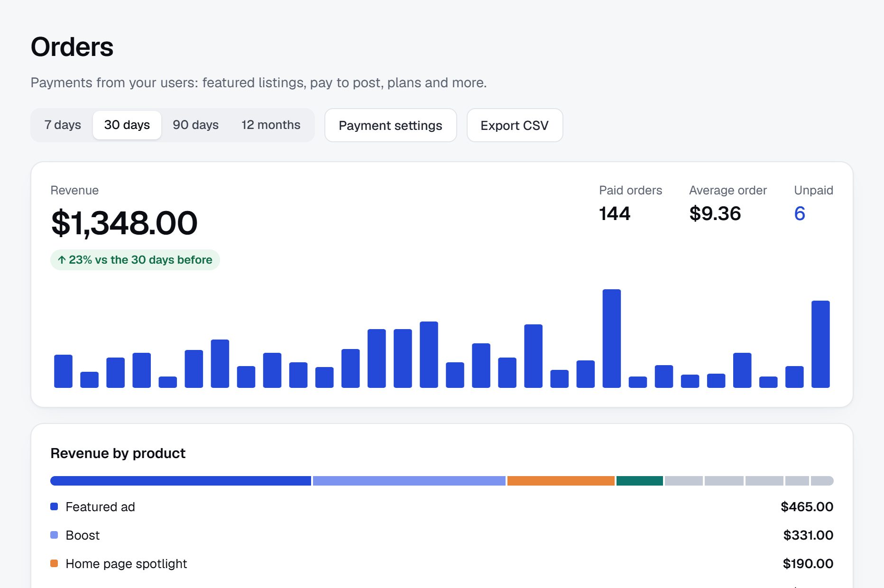Click the Featured ad blue legend swatch
This screenshot has height=588, width=884.
pos(54,506)
